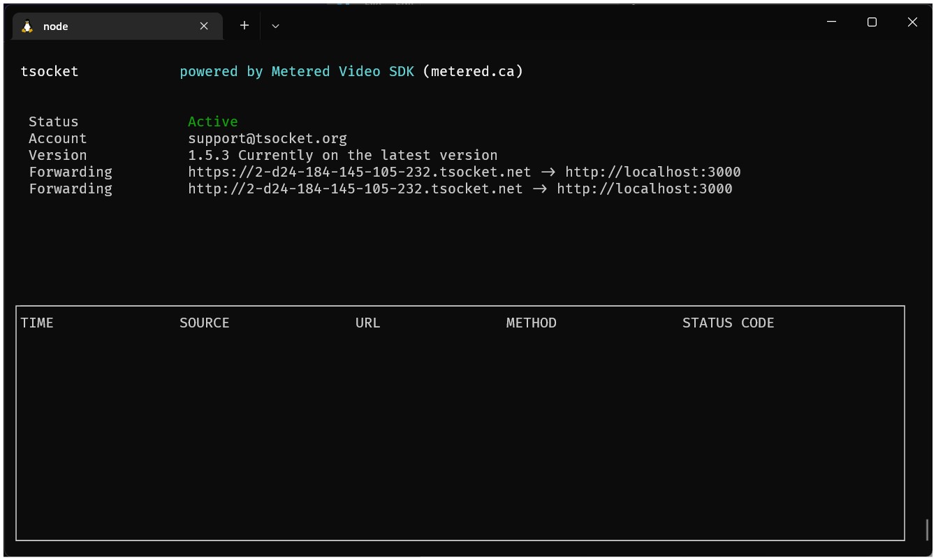Screen dimensions: 936x560
Task: Click the Version label
Action: coord(58,155)
